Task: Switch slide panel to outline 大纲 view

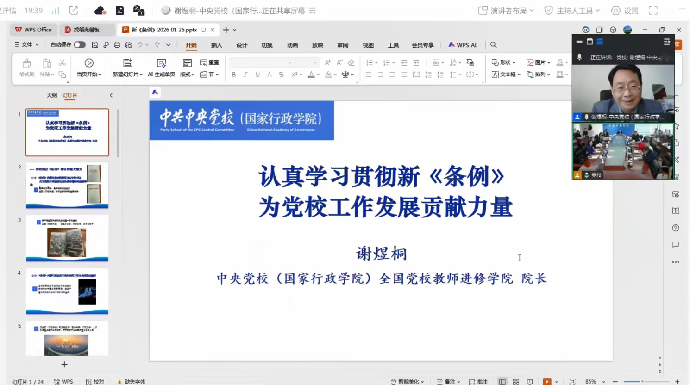Action: coord(52,95)
